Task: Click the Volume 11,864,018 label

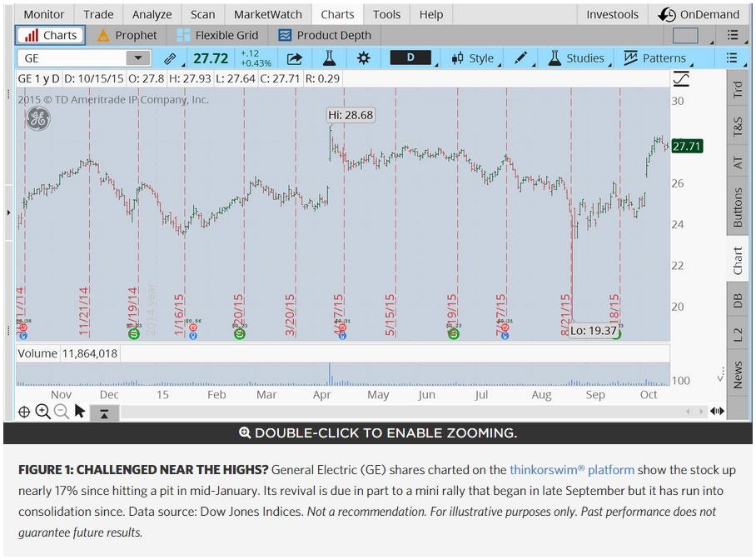Action: tap(68, 353)
